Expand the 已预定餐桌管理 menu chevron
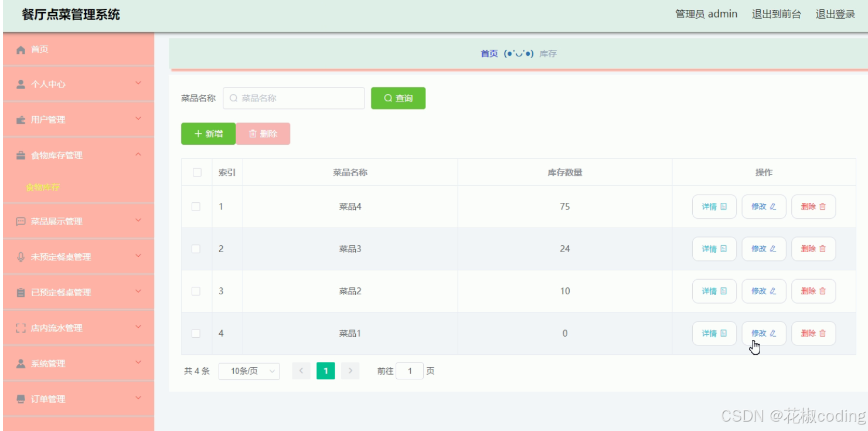Screen dimensions: 868x431 (138, 291)
